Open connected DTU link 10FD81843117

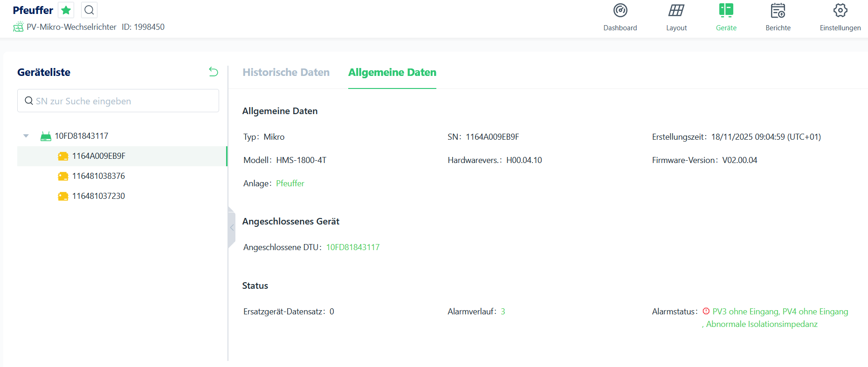[x=352, y=247]
